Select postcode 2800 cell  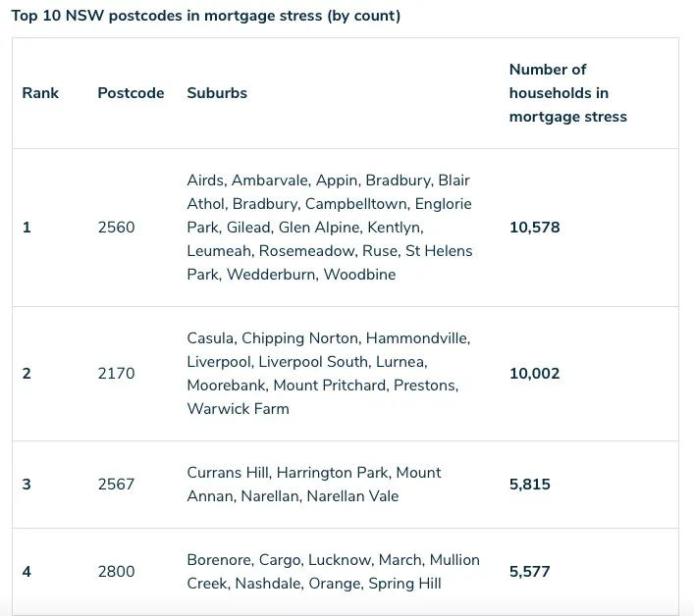pyautogui.click(x=116, y=571)
